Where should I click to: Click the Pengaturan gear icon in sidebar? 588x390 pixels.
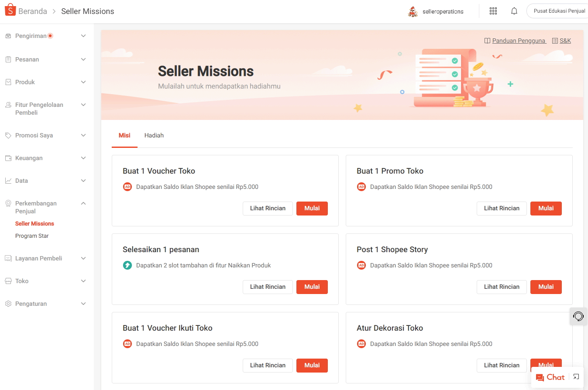click(x=8, y=304)
